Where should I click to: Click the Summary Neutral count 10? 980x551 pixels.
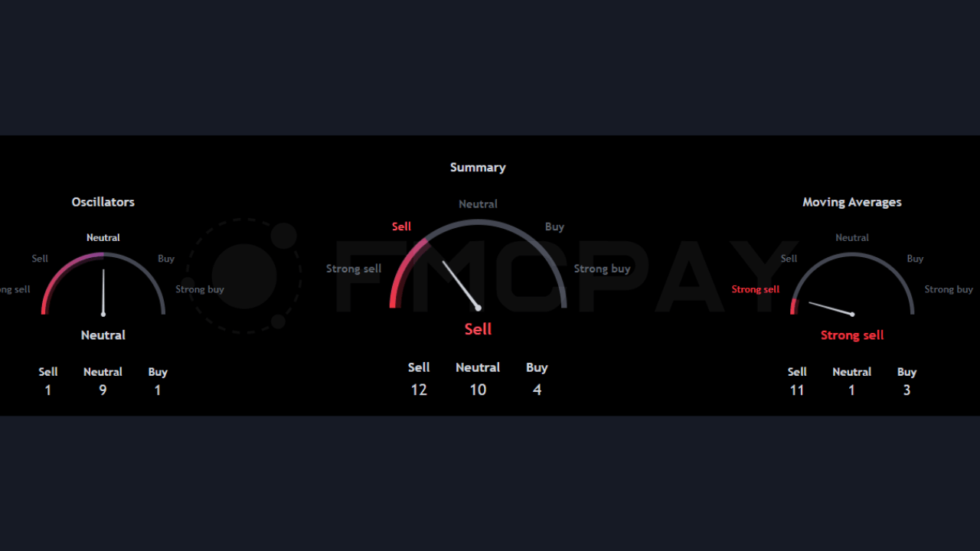coord(478,390)
